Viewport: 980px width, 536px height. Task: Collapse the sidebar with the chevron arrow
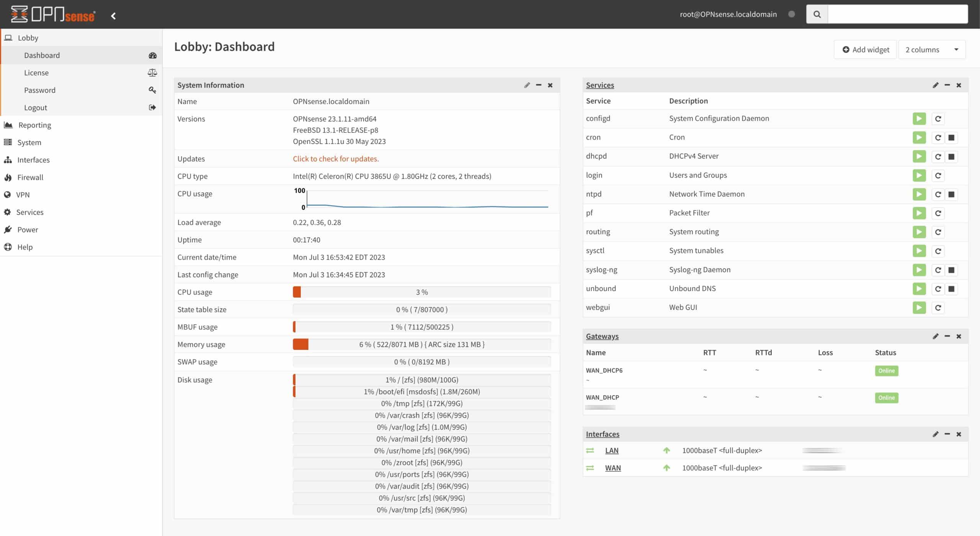(x=113, y=16)
